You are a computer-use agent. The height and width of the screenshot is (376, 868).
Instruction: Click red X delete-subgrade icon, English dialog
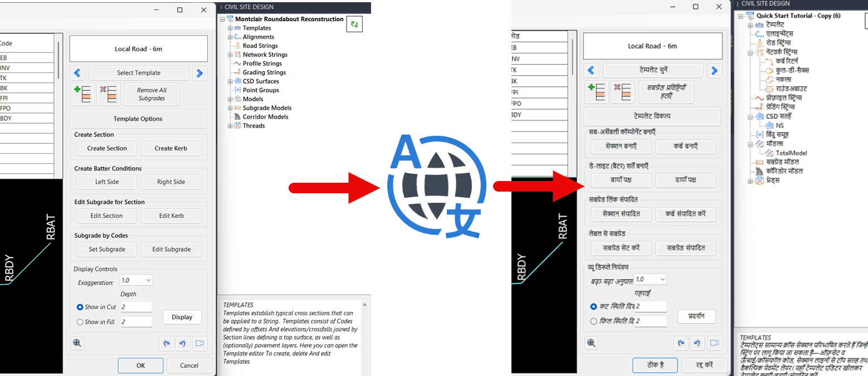[108, 94]
